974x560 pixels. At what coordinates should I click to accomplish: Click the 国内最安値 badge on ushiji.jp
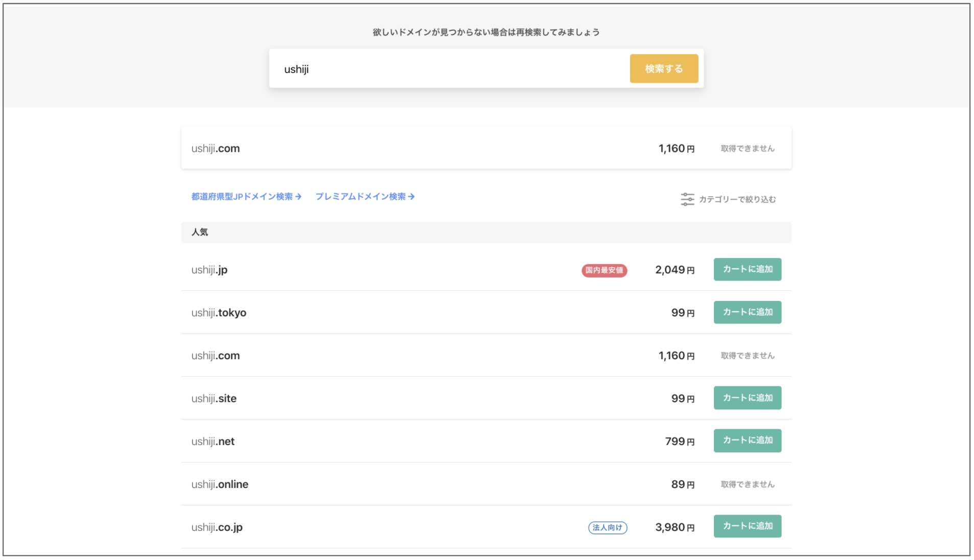pos(604,270)
